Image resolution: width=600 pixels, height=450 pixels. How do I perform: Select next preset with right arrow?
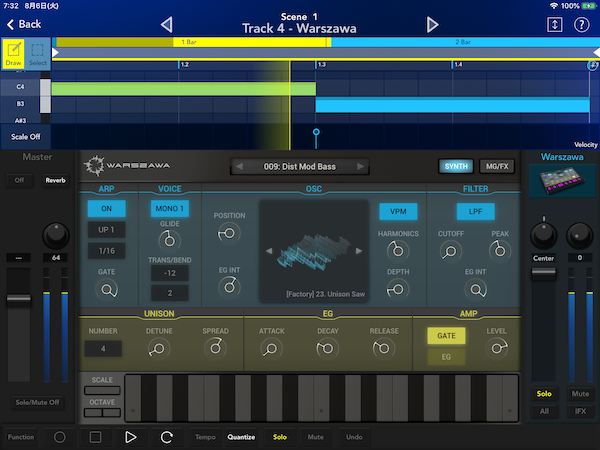pyautogui.click(x=360, y=166)
